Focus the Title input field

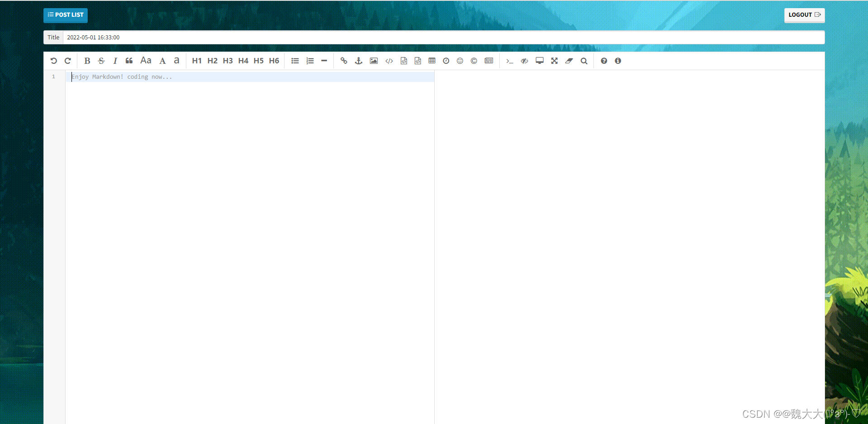[443, 38]
